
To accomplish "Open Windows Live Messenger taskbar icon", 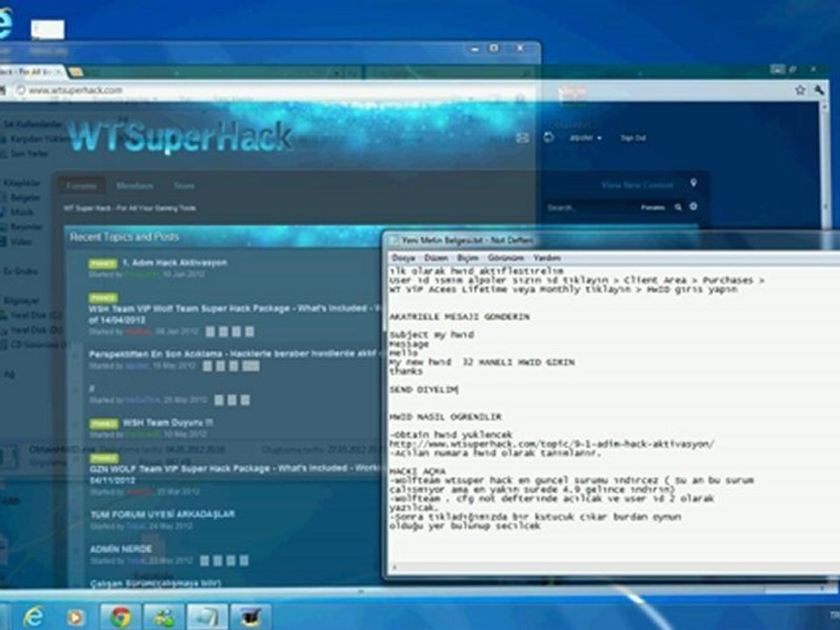I will 164,617.
